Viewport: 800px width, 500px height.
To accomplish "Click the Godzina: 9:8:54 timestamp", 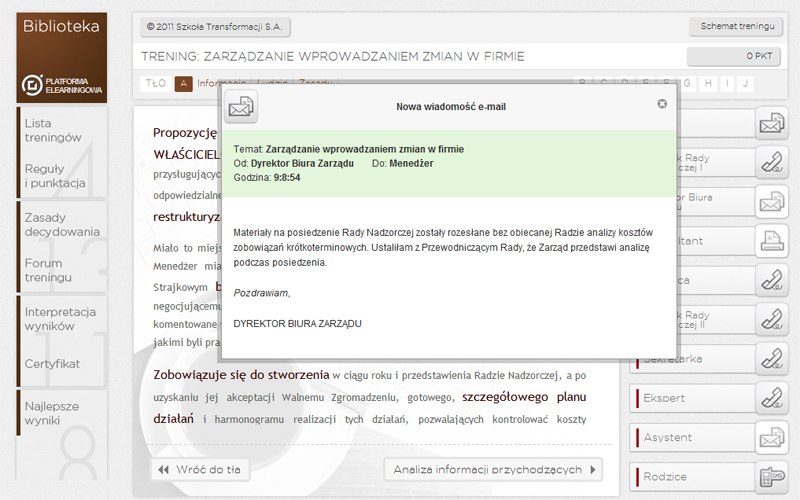I will [267, 178].
